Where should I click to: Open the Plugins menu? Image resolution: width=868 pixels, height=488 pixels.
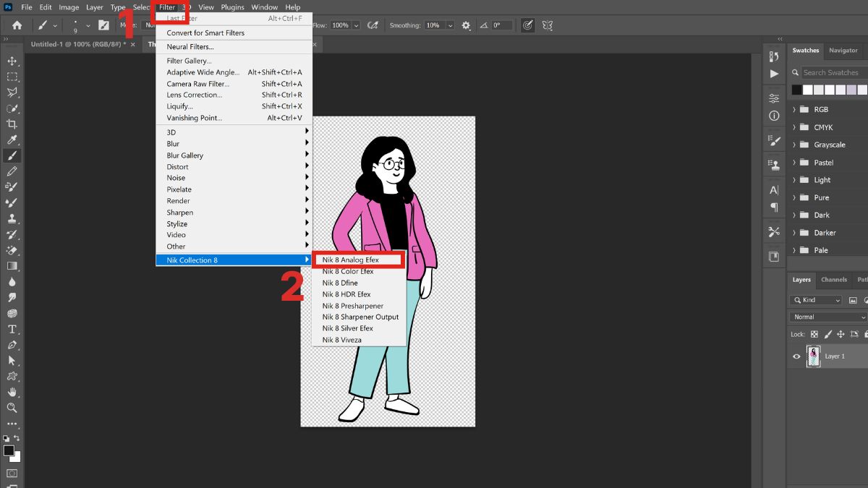pos(232,7)
